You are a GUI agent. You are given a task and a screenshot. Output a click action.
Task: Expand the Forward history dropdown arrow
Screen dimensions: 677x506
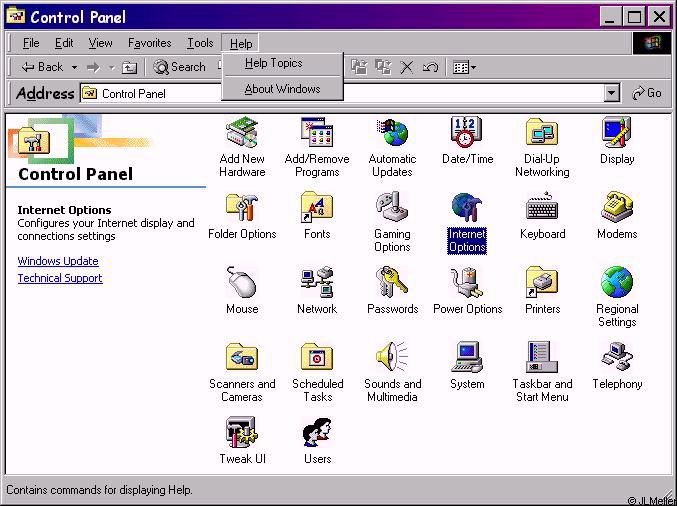click(x=111, y=68)
